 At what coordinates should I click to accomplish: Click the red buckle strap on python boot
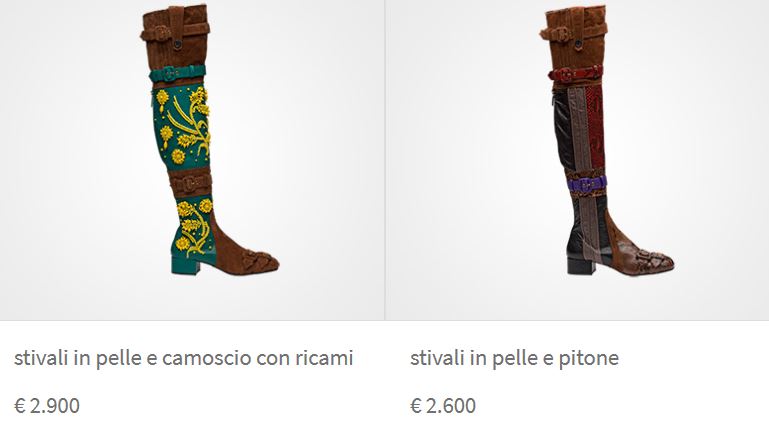575,74
